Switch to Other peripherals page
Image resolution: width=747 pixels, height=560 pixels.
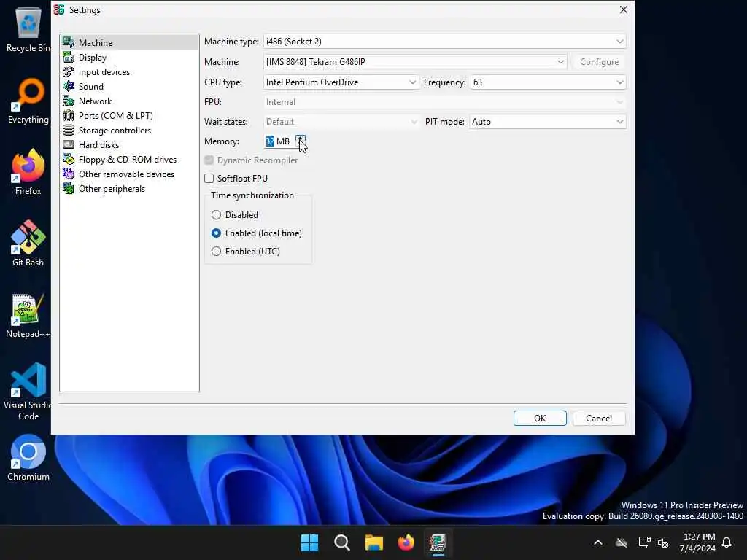coord(112,189)
